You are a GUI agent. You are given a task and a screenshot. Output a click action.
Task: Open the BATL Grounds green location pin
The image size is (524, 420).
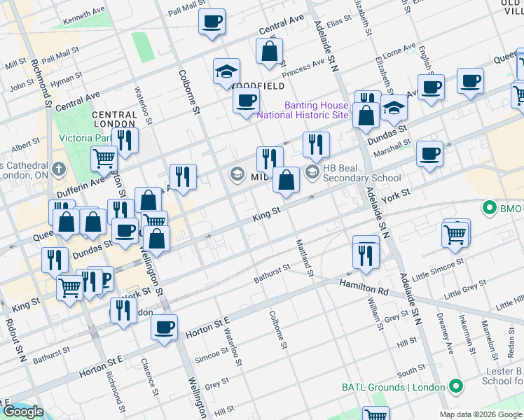click(x=457, y=386)
